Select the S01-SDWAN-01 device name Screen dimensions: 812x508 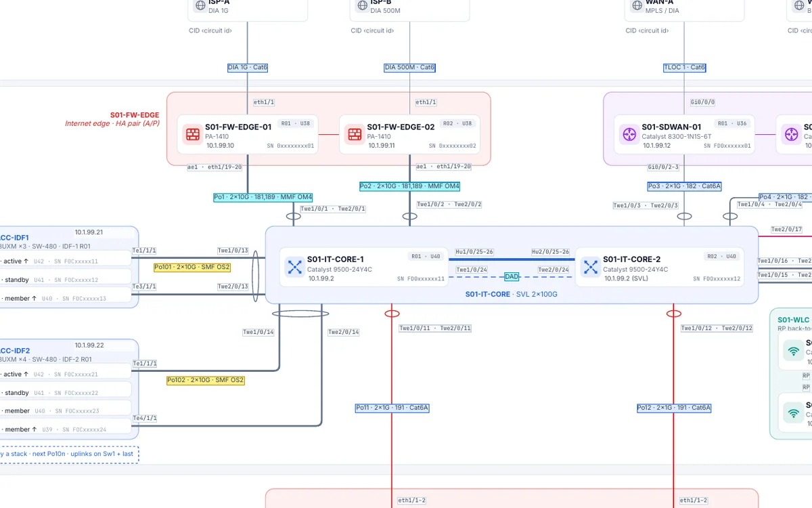point(671,127)
